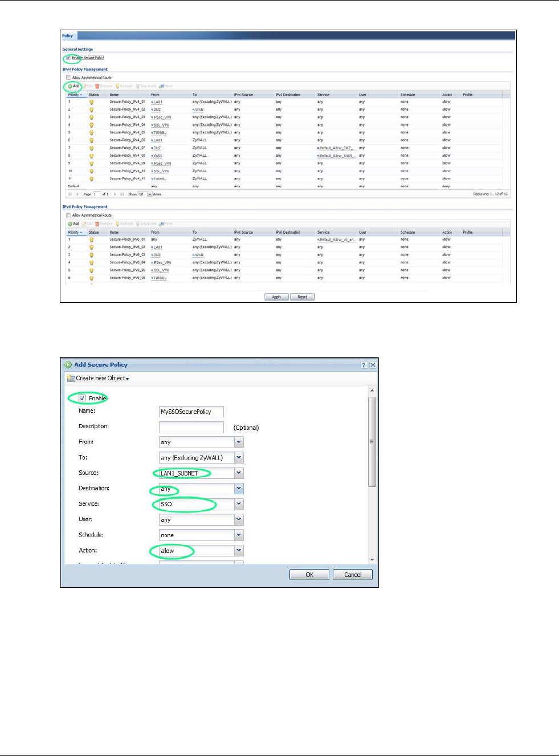Click the Apply button
This screenshot has height=756, width=559.
tap(276, 297)
